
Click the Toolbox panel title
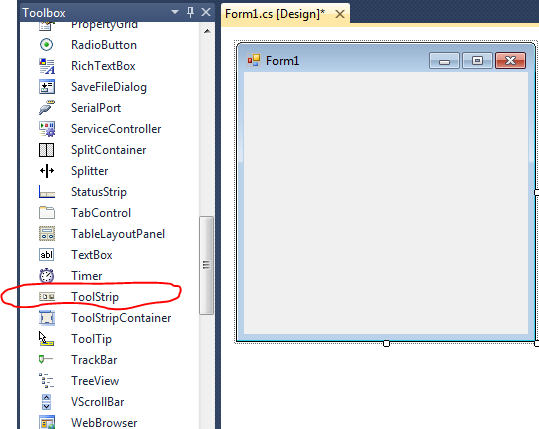pyautogui.click(x=44, y=13)
